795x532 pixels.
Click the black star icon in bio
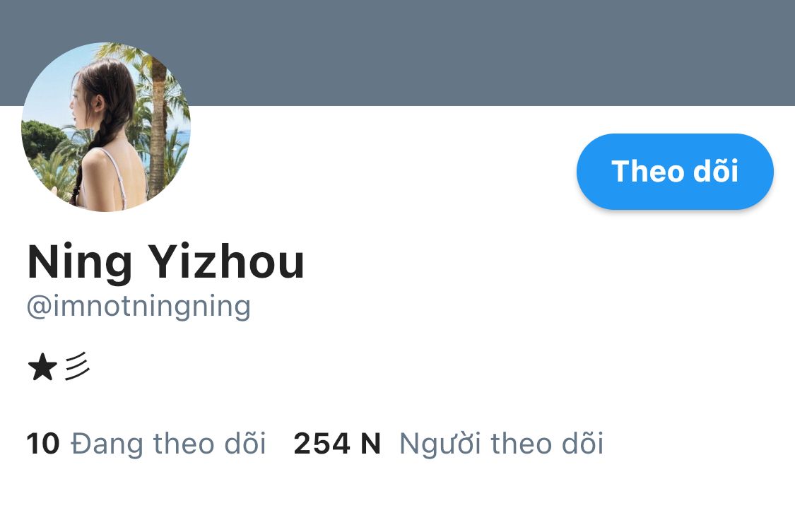click(42, 367)
